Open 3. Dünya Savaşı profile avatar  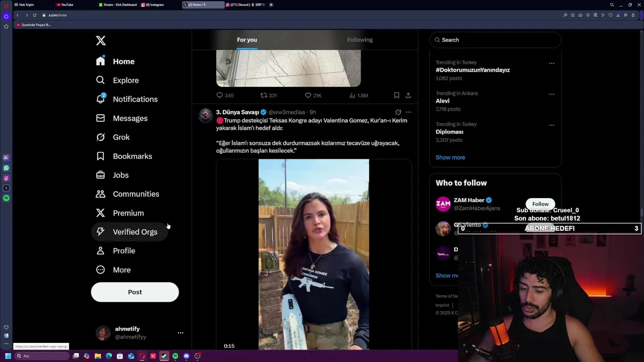pyautogui.click(x=205, y=116)
